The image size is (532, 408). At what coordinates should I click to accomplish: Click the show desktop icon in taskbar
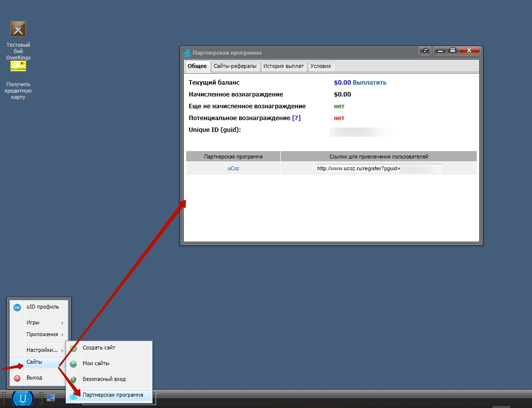click(51, 398)
